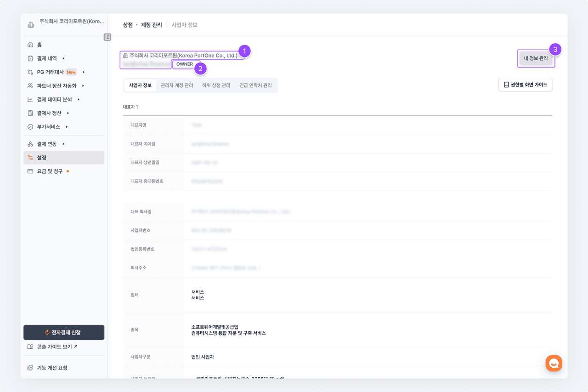
Task: Click the PG 거래대사 icon
Action: point(30,72)
